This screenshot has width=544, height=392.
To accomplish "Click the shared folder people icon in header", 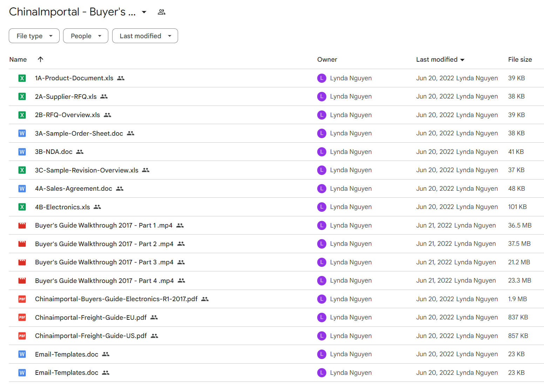I will [x=162, y=12].
